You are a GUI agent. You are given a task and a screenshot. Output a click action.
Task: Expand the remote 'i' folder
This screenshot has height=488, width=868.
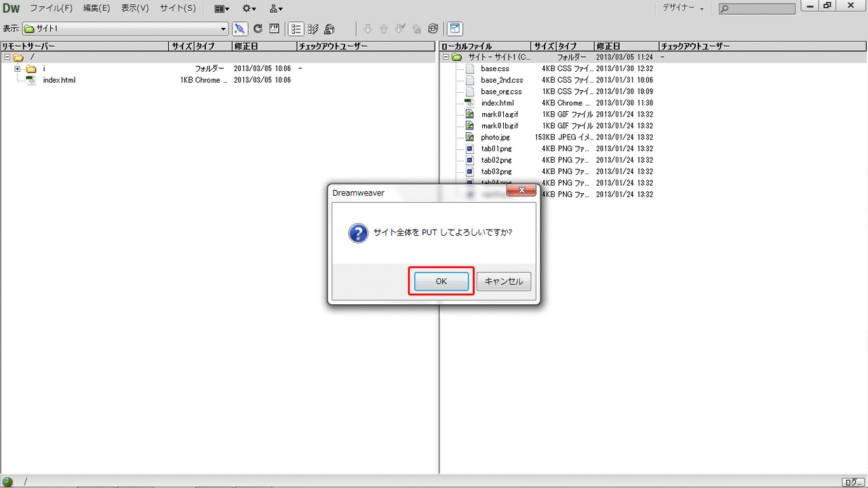pyautogui.click(x=18, y=68)
